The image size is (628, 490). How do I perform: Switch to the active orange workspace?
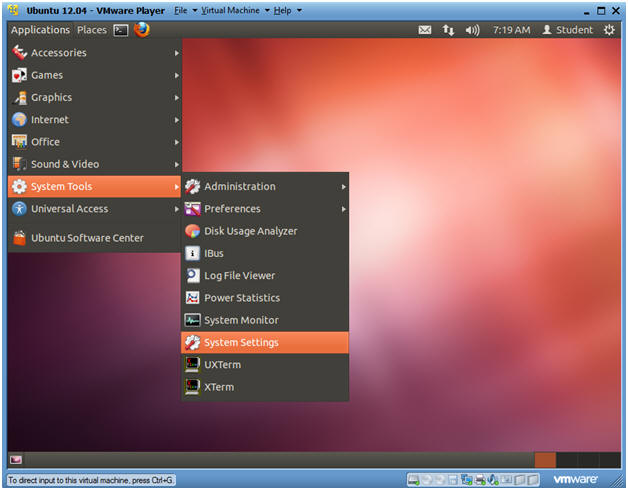(x=545, y=460)
